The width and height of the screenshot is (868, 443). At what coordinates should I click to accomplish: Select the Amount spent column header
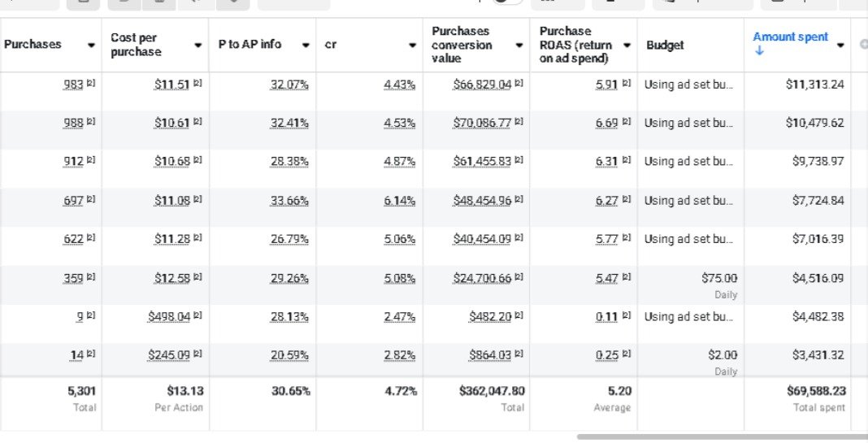coord(790,37)
